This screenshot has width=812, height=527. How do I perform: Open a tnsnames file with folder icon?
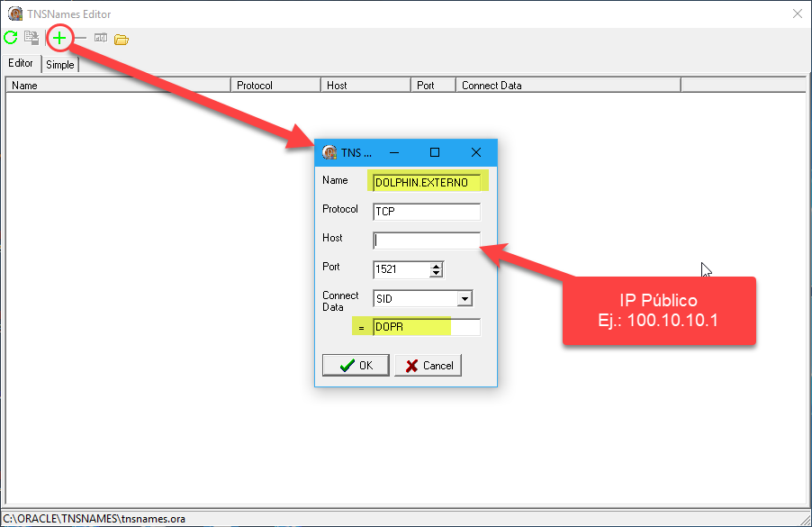122,39
